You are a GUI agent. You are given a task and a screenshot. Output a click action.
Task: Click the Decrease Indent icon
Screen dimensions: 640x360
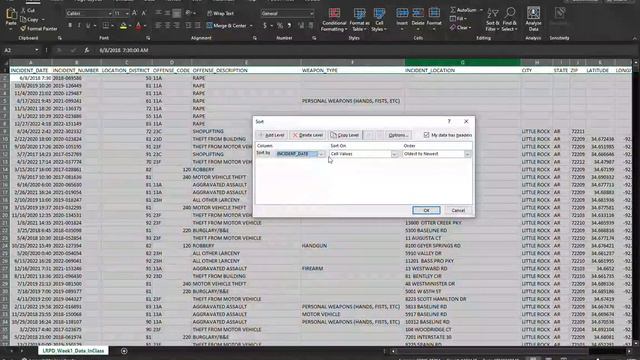click(x=188, y=26)
